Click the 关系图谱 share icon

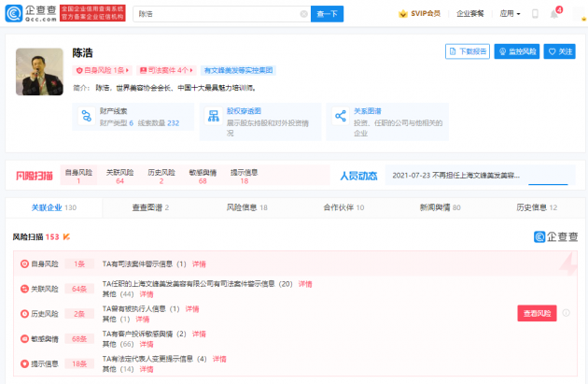click(x=341, y=116)
